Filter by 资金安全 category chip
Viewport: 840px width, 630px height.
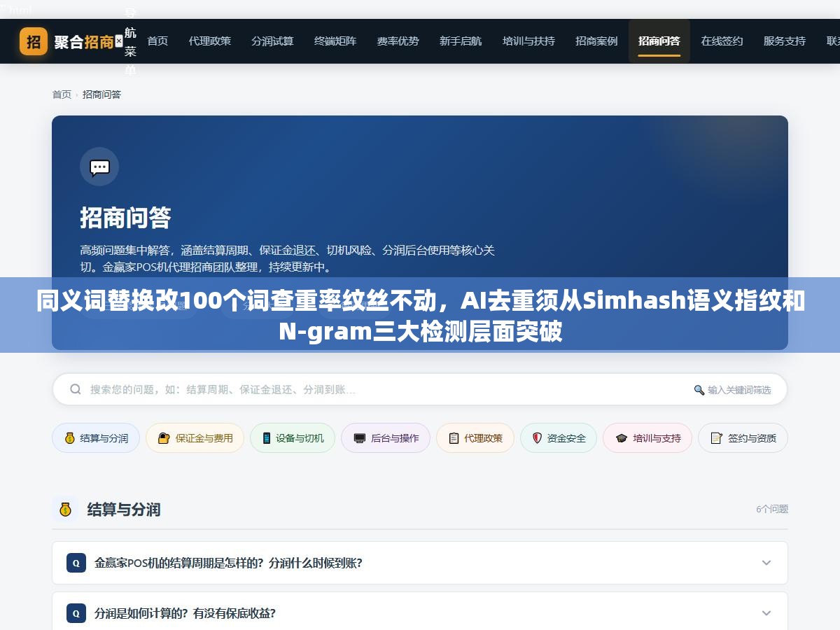(x=559, y=438)
